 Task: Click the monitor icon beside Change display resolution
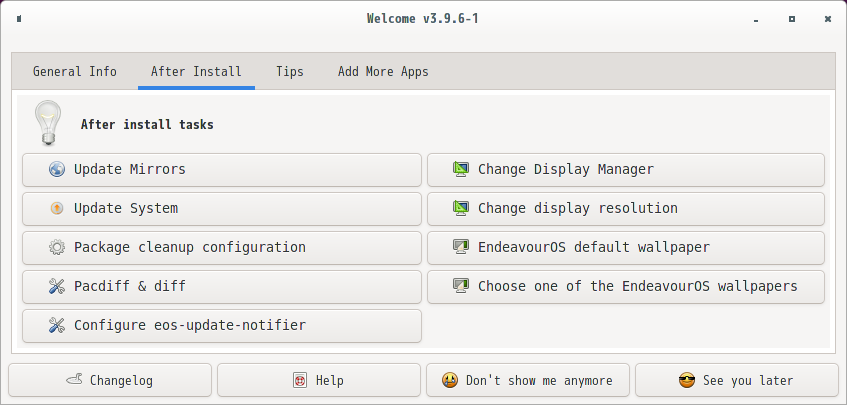click(461, 208)
